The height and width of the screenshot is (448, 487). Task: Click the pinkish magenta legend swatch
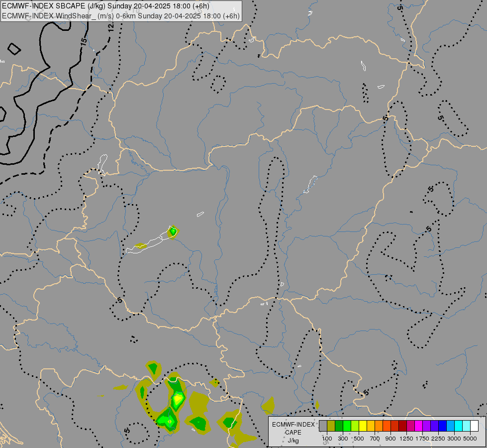click(x=410, y=426)
